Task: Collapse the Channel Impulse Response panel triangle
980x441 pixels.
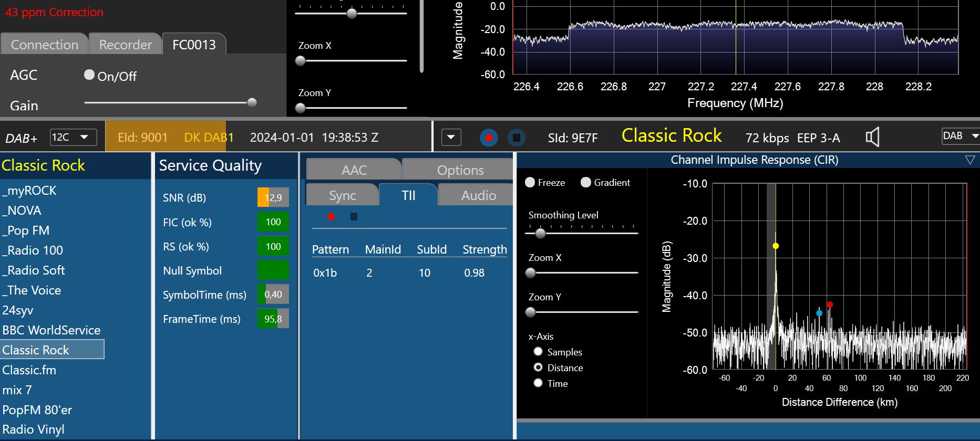Action: (970, 160)
